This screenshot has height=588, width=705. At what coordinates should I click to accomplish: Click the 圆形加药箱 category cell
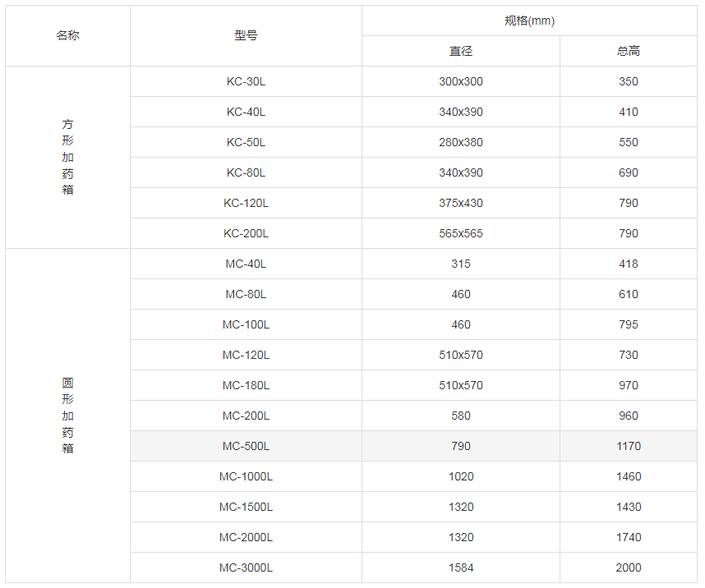67,416
